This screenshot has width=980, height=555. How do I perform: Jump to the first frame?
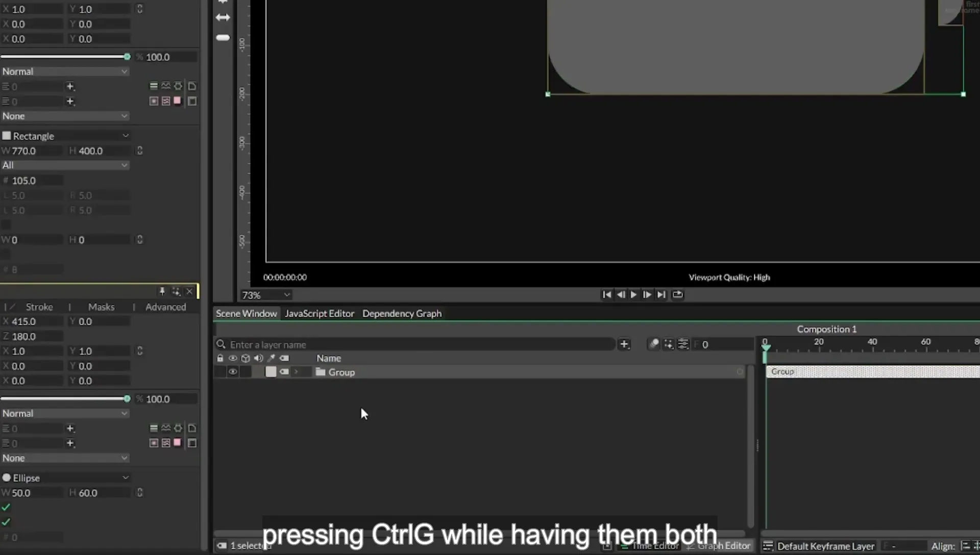[x=606, y=294]
